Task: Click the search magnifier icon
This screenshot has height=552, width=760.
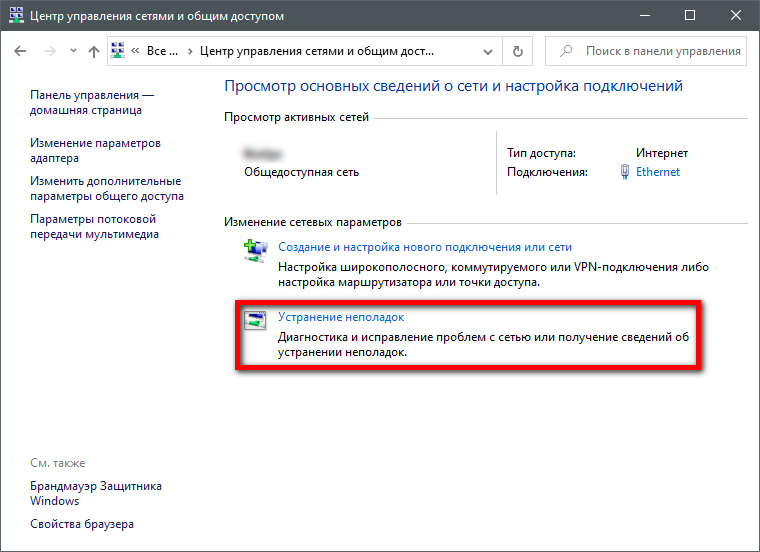Action: coord(566,50)
